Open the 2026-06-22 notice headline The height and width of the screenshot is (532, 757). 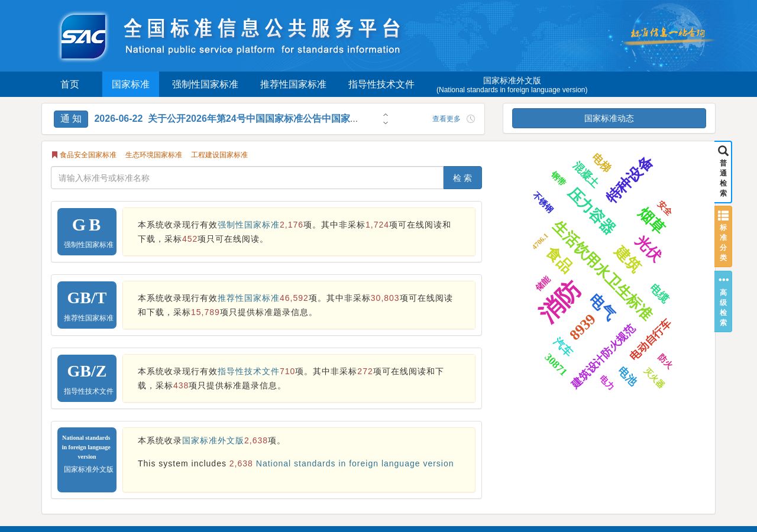(x=226, y=119)
